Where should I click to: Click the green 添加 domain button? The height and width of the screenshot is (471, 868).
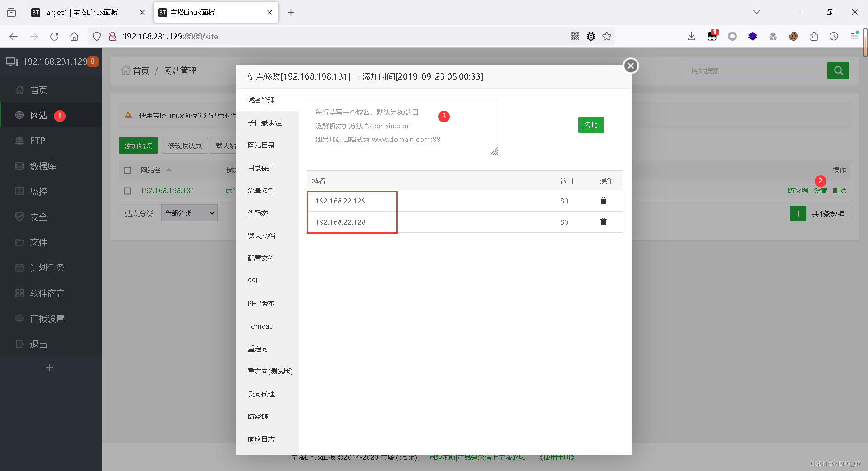pos(591,125)
